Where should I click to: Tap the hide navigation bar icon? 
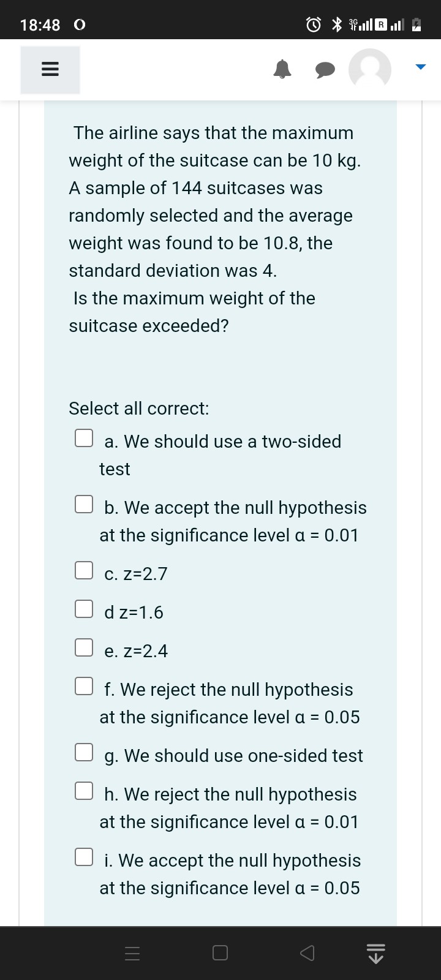(376, 953)
